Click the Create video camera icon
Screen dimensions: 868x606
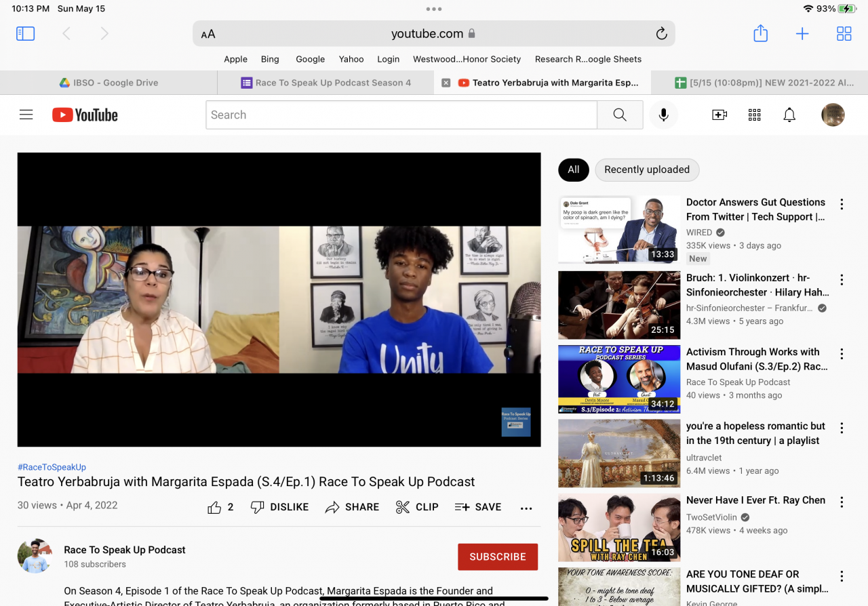(x=719, y=115)
